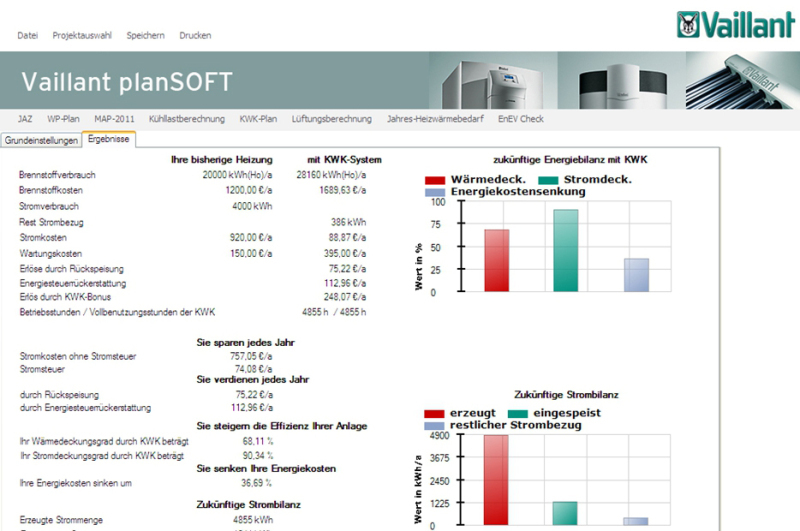Click the Brennstoffverbrauch row label

pos(57,175)
